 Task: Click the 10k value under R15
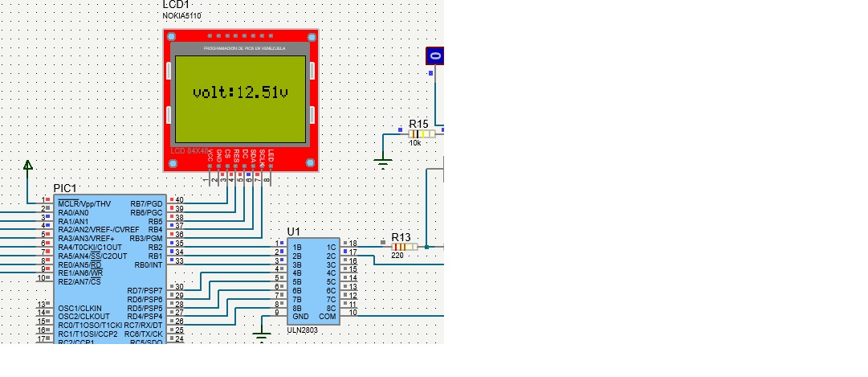[x=415, y=142]
